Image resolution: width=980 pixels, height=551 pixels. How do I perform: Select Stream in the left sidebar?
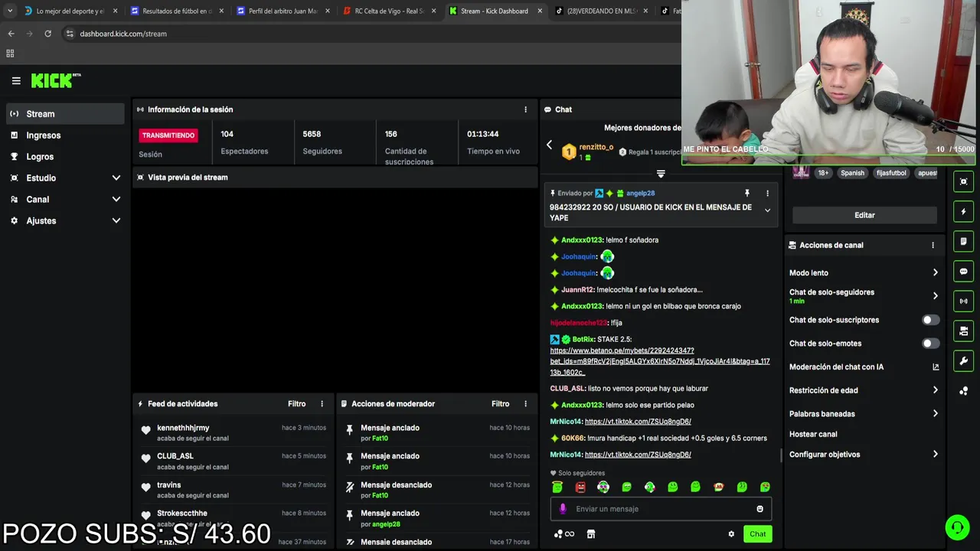coord(64,114)
